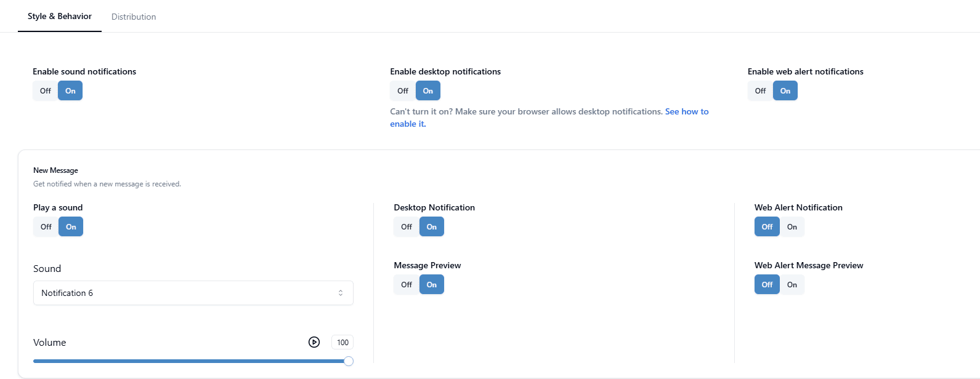This screenshot has width=980, height=379.
Task: Turn on Web Alert Notification
Action: [x=792, y=227]
